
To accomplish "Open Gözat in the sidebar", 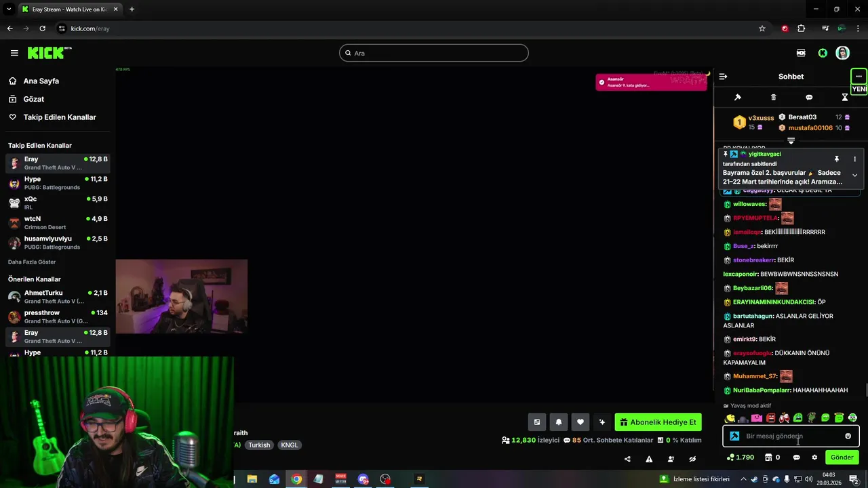I will (x=34, y=99).
